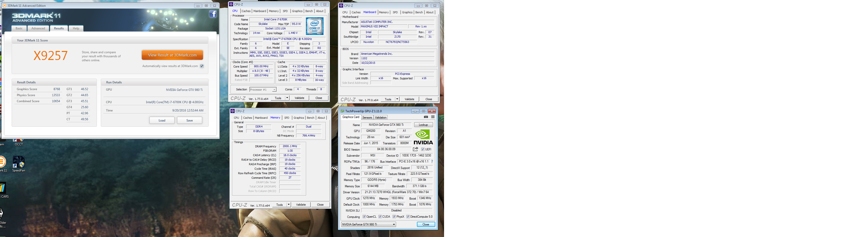The image size is (868, 237).
Task: Toggle the UEFI checkbox in GPU-Z
Action: [423, 149]
